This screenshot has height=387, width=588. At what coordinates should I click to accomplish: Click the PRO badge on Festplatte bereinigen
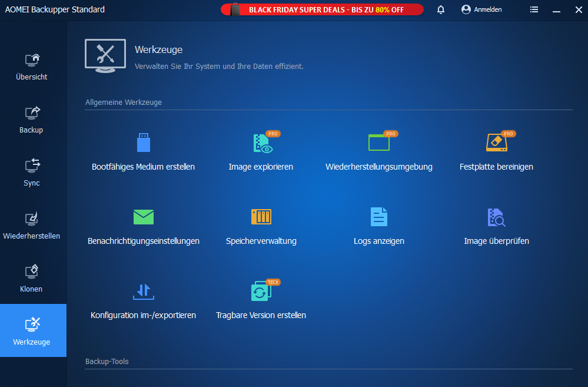[x=509, y=134]
